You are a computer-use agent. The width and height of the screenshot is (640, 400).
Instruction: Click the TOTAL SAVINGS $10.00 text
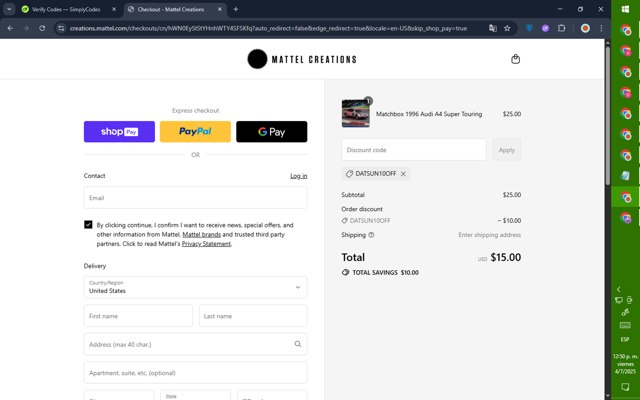385,272
